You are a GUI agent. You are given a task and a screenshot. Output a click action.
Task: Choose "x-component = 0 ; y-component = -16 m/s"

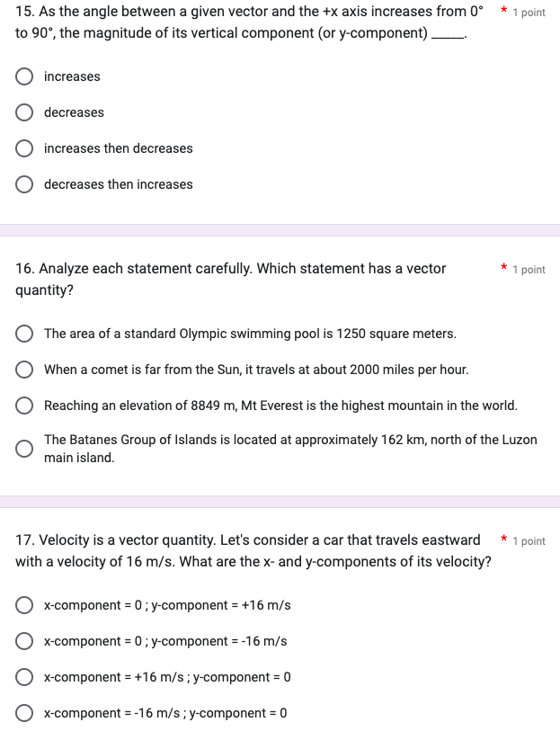click(x=24, y=641)
